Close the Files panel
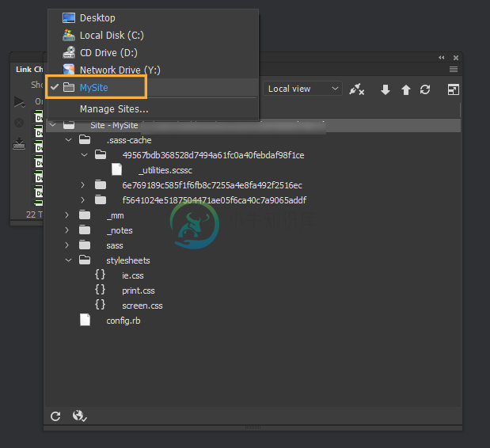490x448 pixels. click(456, 58)
